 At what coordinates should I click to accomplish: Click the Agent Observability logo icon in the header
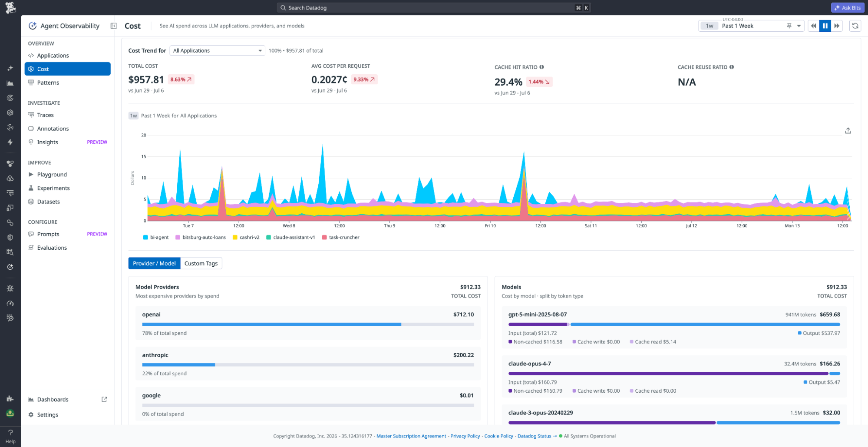click(x=33, y=26)
